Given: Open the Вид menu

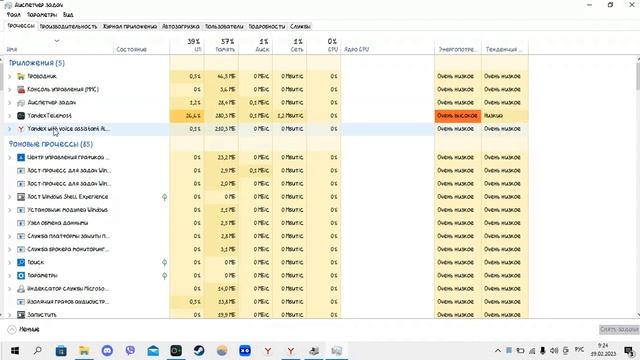Looking at the screenshot, I should 68,15.
